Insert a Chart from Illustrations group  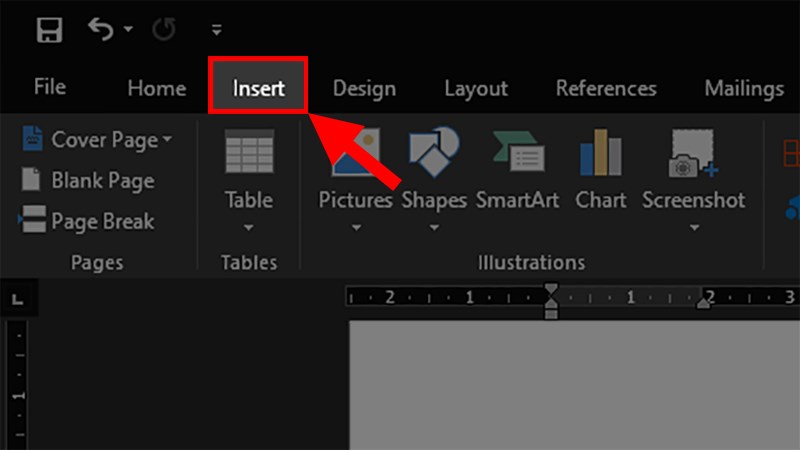600,170
